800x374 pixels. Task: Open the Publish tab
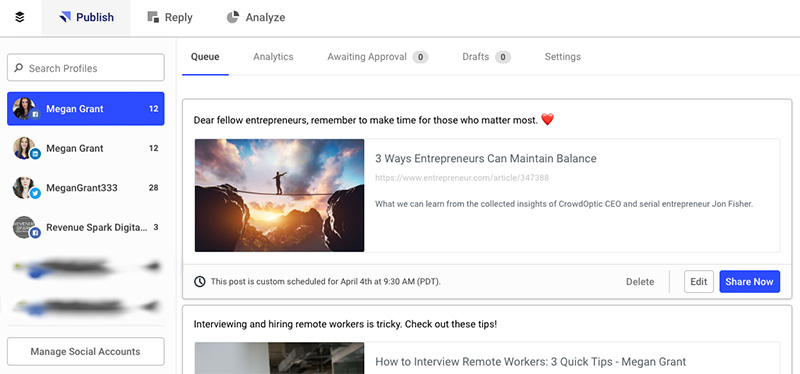(x=86, y=17)
